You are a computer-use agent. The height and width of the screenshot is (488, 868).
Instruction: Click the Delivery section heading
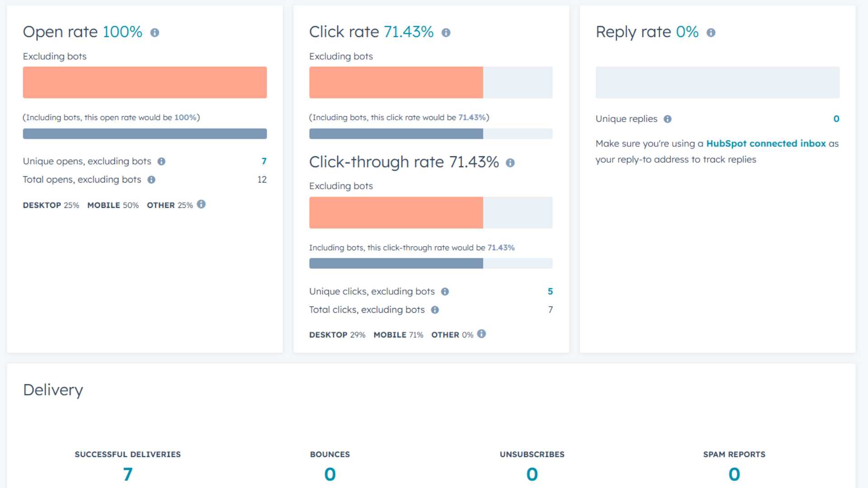[x=53, y=390]
